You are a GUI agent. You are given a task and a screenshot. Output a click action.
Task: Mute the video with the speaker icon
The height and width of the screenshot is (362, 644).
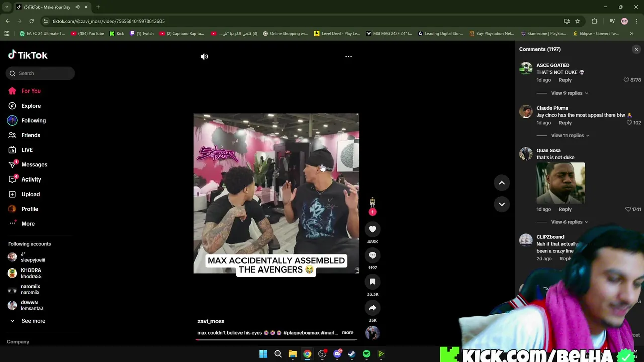point(204,57)
